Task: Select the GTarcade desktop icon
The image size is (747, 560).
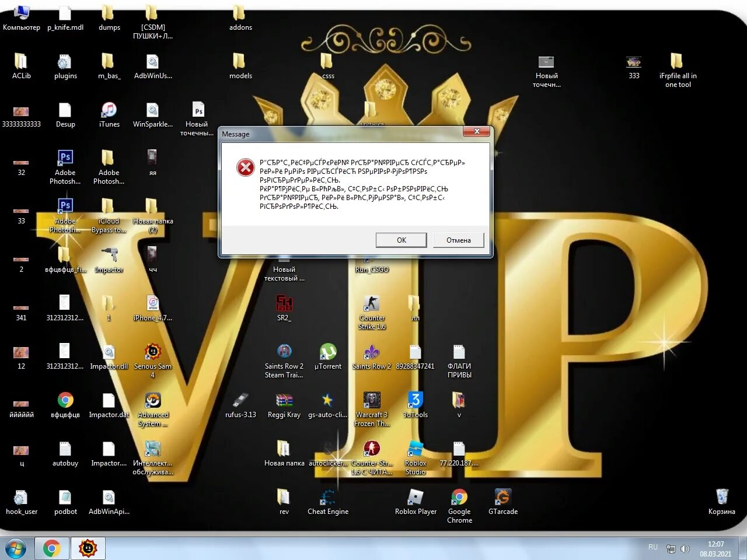Action: click(x=503, y=502)
